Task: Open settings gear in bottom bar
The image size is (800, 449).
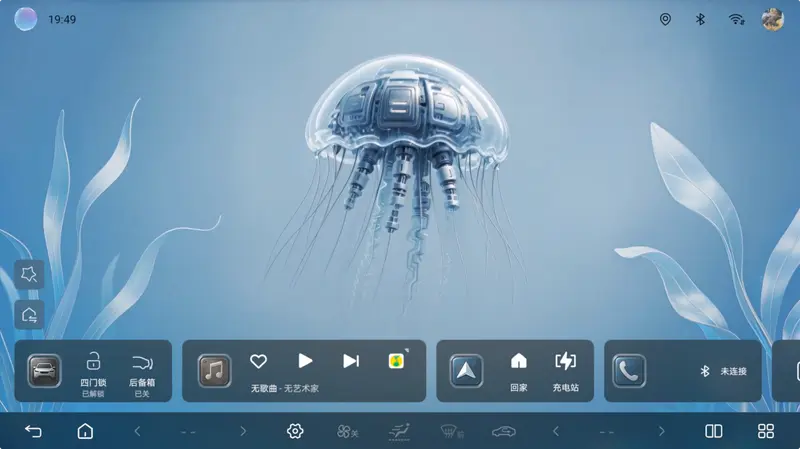Action: point(295,431)
